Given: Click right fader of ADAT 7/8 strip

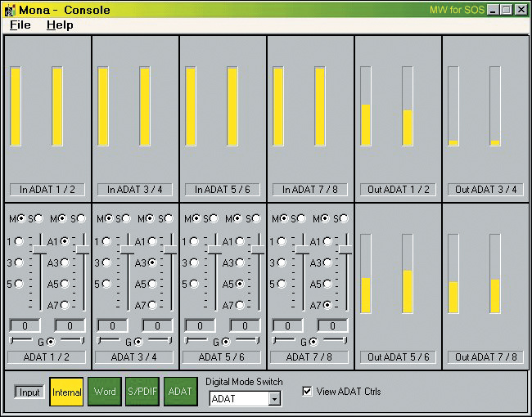Looking at the screenshot, I should (345, 248).
